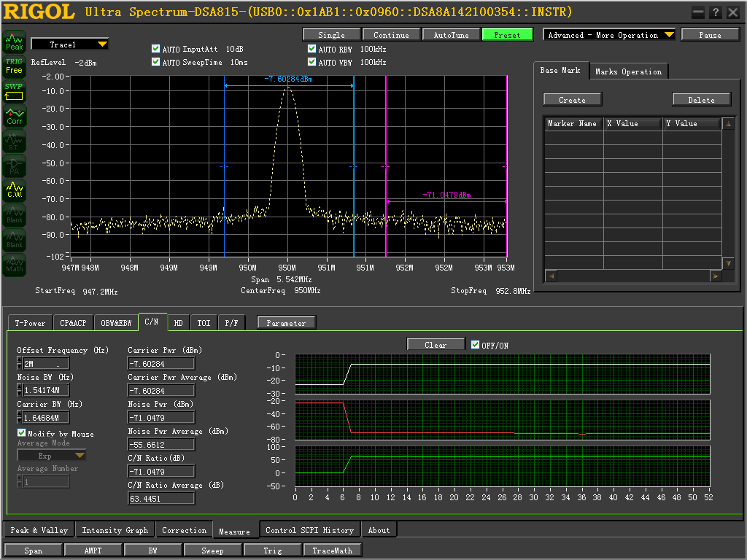
Task: Toggle AUTO VBW checkbox
Action: [311, 62]
